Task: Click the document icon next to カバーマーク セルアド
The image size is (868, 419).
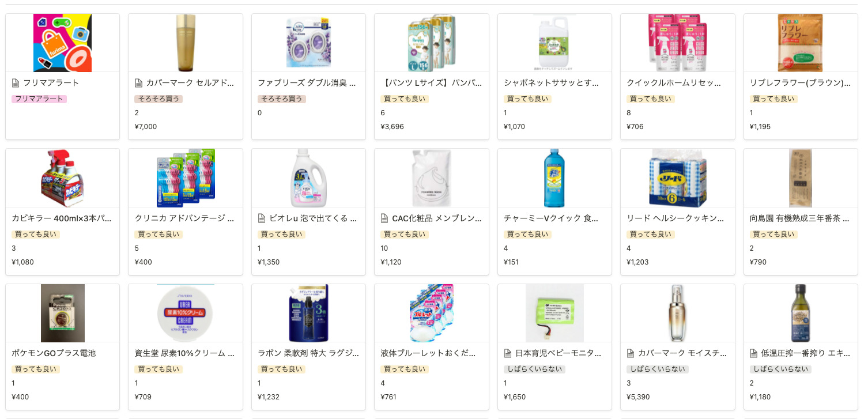Action: [x=138, y=83]
